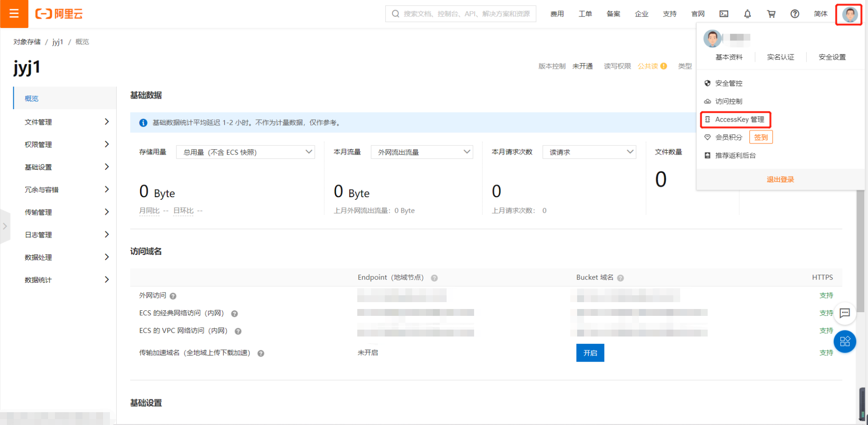Click the Alibaba Cloud logo
Viewport: 868px width, 425px height.
[59, 14]
